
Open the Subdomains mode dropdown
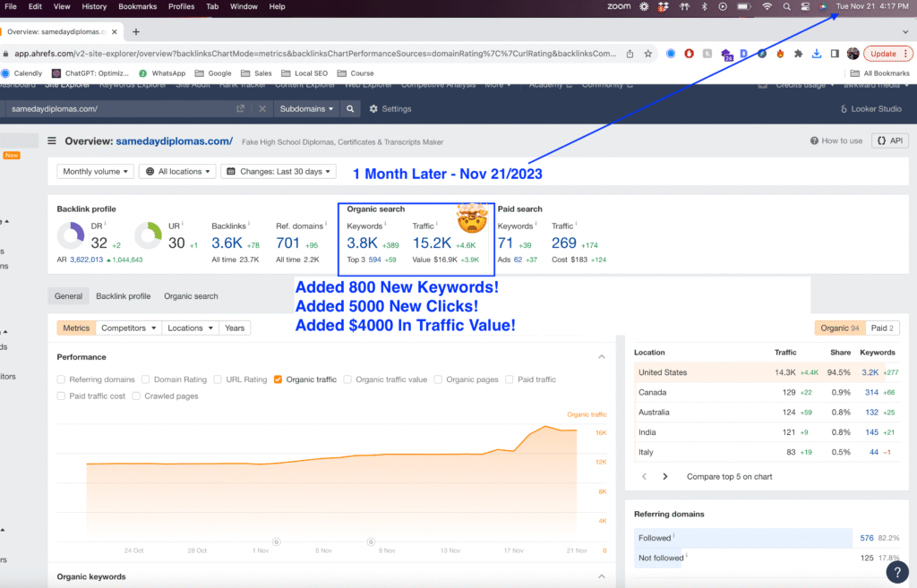point(306,108)
